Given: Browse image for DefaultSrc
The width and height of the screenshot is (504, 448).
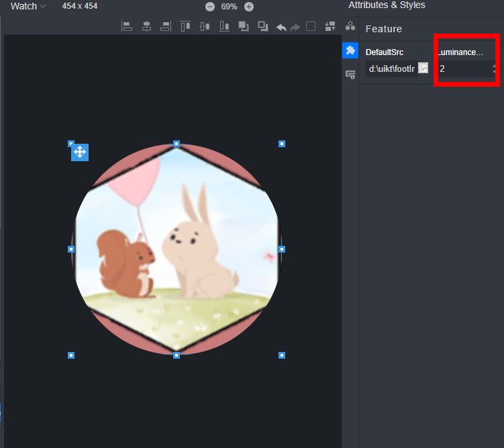Looking at the screenshot, I should pyautogui.click(x=423, y=68).
